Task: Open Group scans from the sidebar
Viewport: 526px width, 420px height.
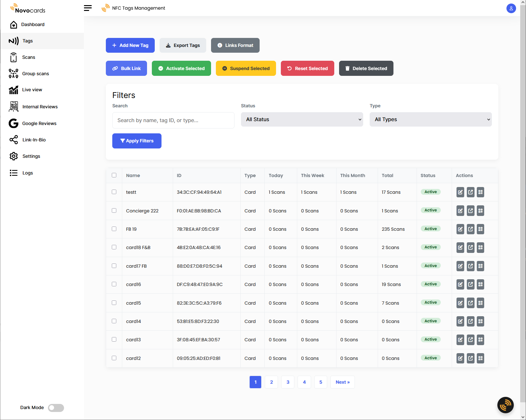Action: (x=35, y=74)
